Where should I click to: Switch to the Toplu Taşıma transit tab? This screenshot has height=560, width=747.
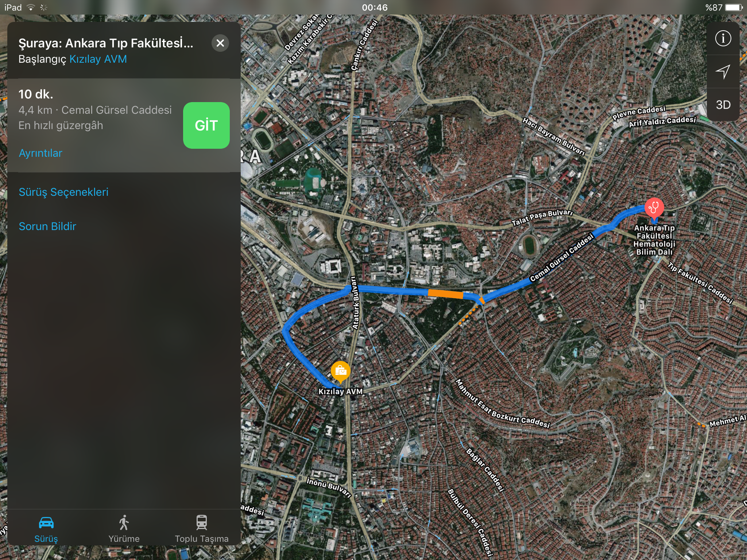point(202,529)
